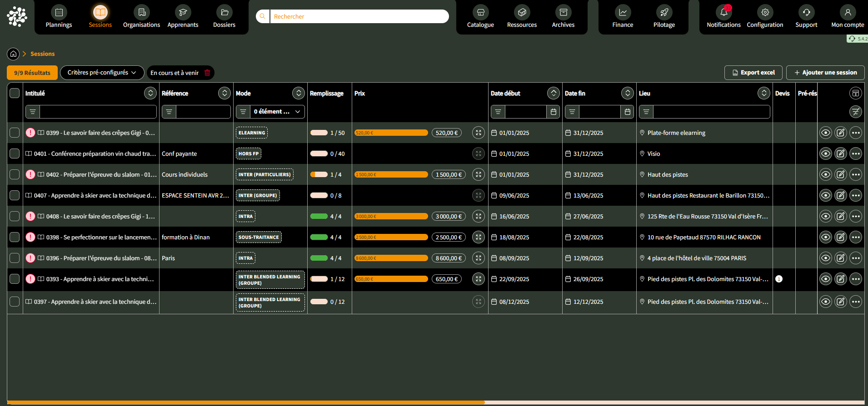Click Ajouter une session button

825,73
